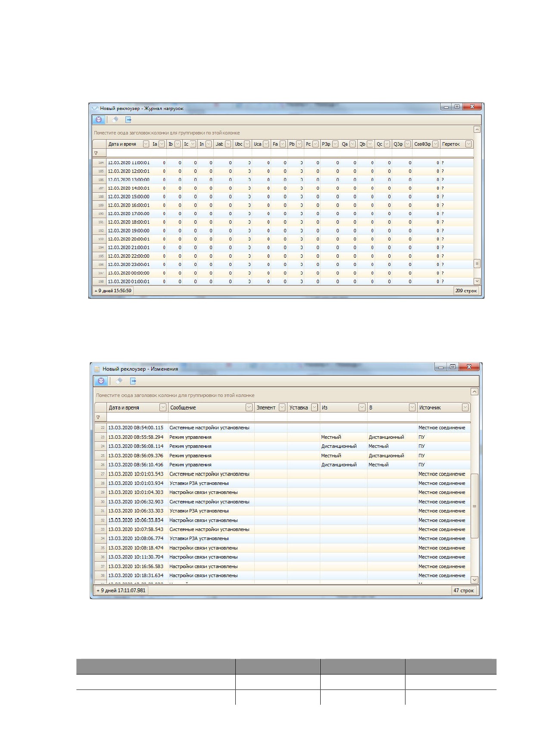Click the + 9 дней 15:59:59 status label
Image resolution: width=534 pixels, height=756 pixels.
(x=113, y=291)
